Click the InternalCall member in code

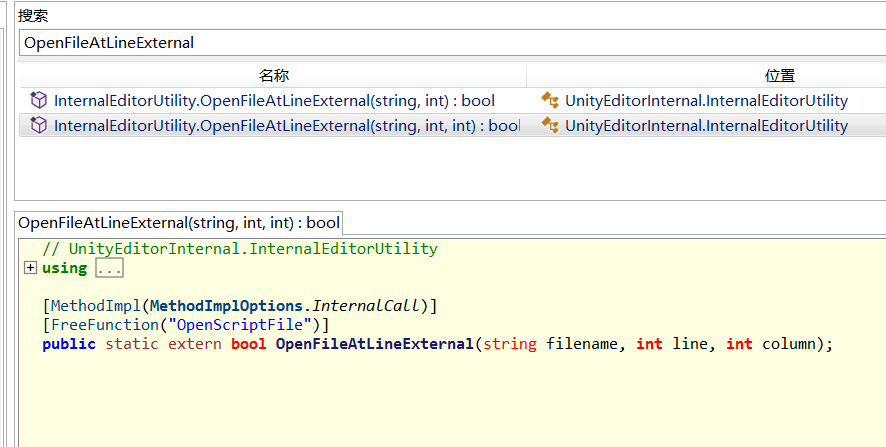pyautogui.click(x=366, y=306)
